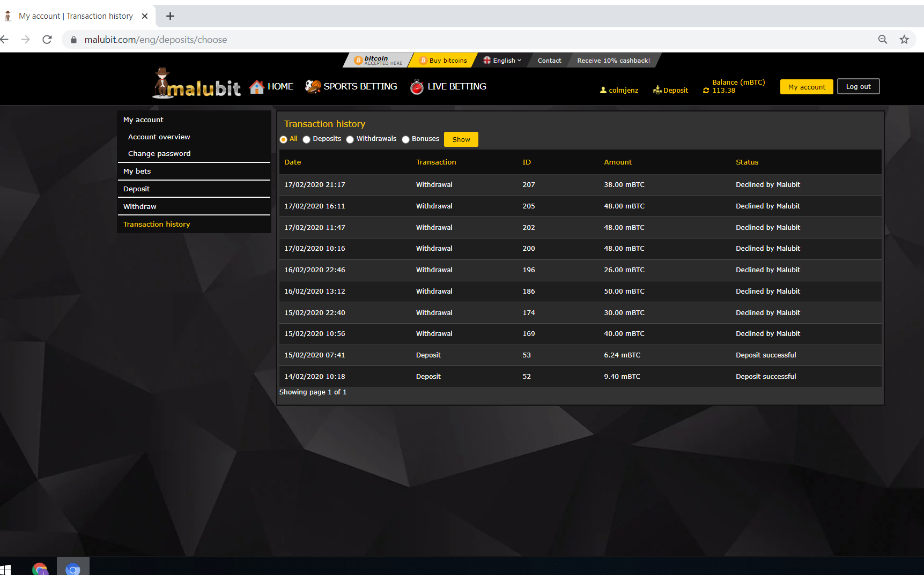
Task: Click the Balance 113.38 value
Action: point(724,91)
